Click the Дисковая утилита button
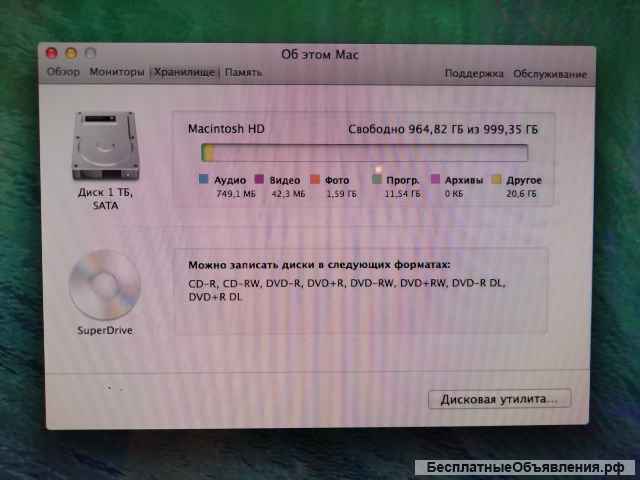Screen dimensions: 640x480 [x=499, y=399]
